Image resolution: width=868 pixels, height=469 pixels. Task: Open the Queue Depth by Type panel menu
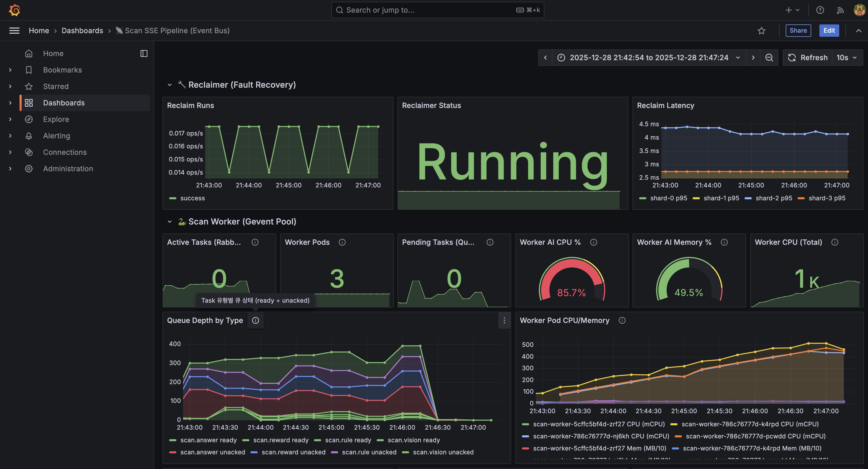[x=504, y=320]
